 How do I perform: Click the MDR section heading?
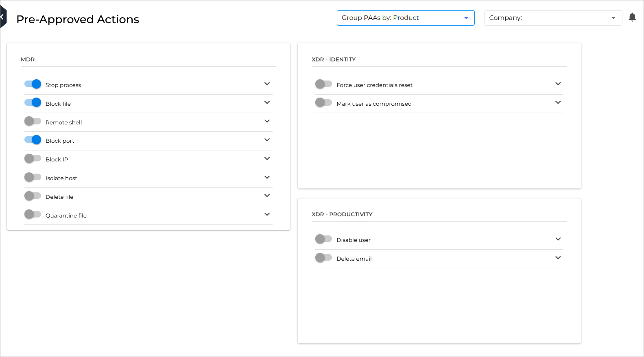(28, 59)
